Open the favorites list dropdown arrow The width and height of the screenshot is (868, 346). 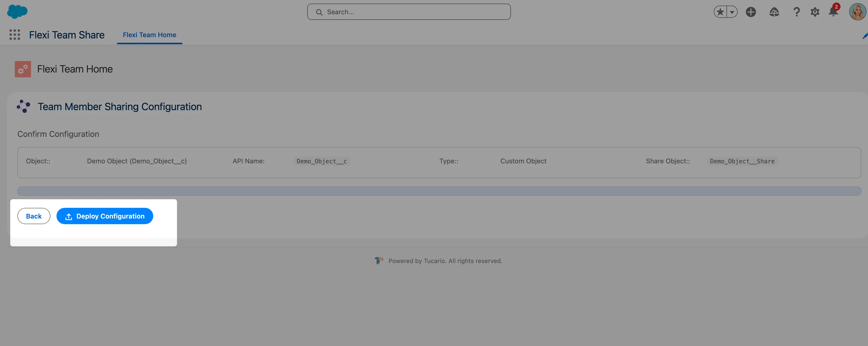click(x=732, y=12)
